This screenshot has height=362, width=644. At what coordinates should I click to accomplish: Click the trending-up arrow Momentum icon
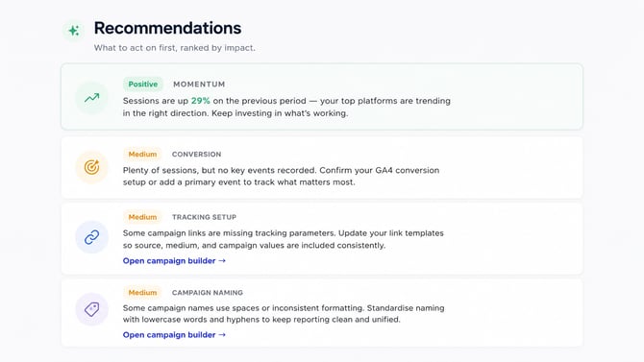point(91,98)
